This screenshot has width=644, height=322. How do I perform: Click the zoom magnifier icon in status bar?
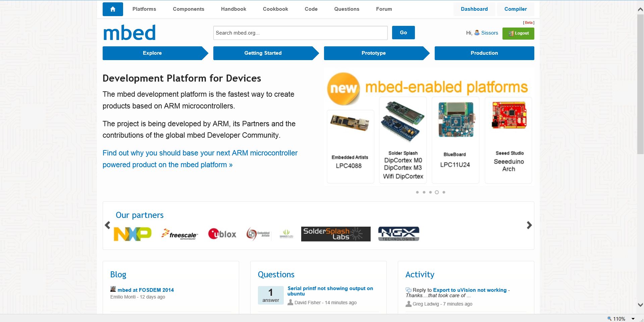609,319
